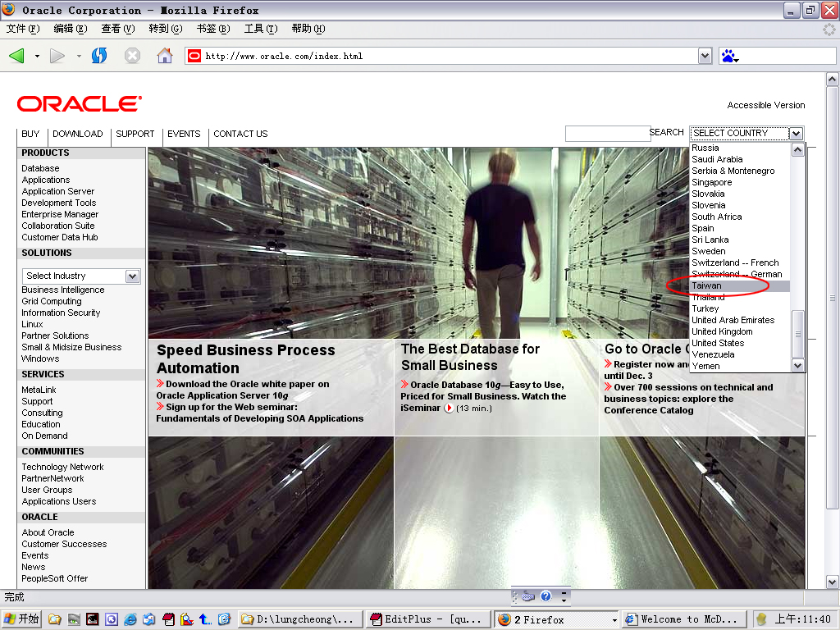The image size is (840, 630).
Task: Select Switzerland -- French in the country list
Action: (x=740, y=263)
